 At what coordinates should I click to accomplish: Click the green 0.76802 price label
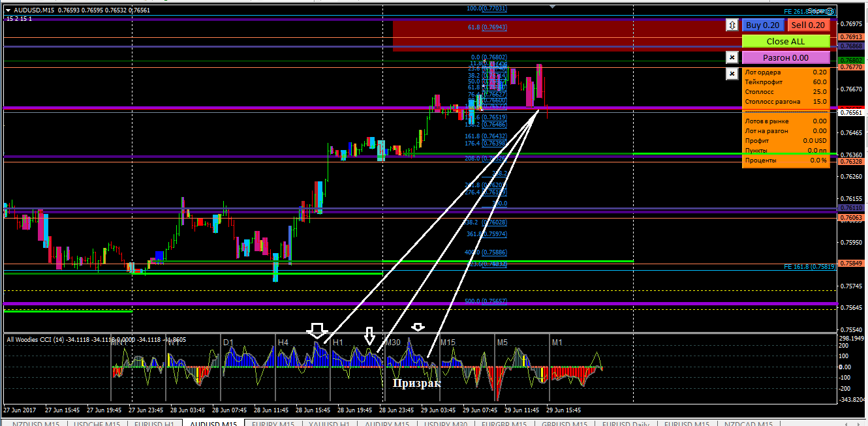pyautogui.click(x=850, y=60)
